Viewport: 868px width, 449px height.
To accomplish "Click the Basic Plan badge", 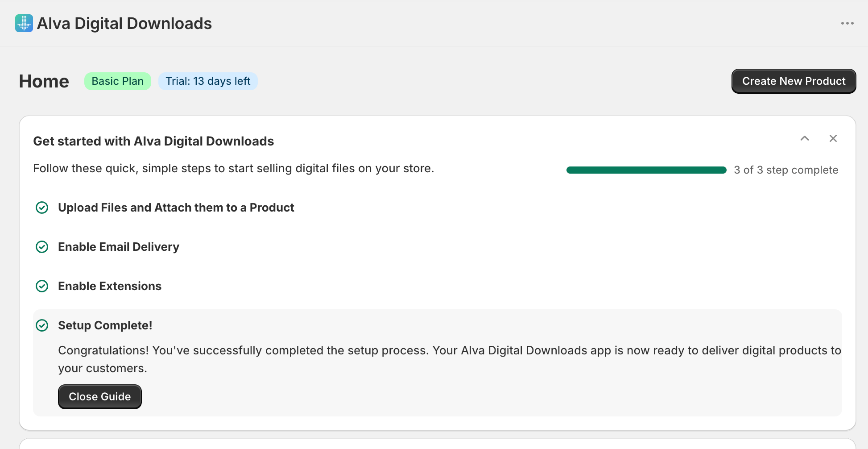I will tap(118, 81).
